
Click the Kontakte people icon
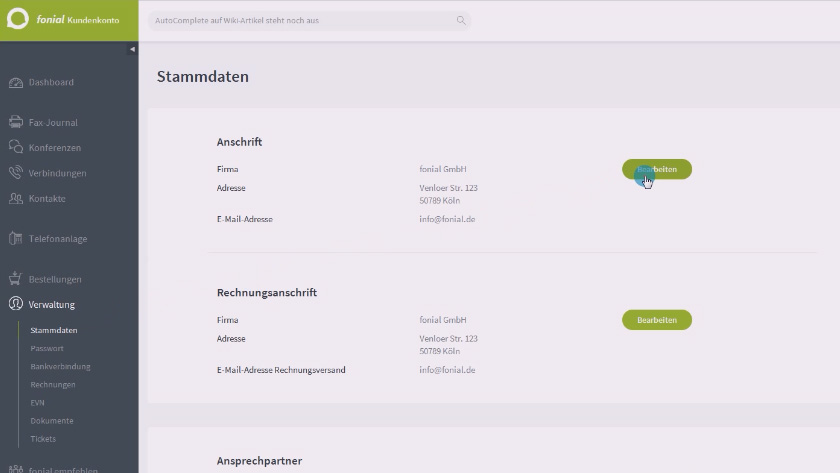tap(16, 198)
